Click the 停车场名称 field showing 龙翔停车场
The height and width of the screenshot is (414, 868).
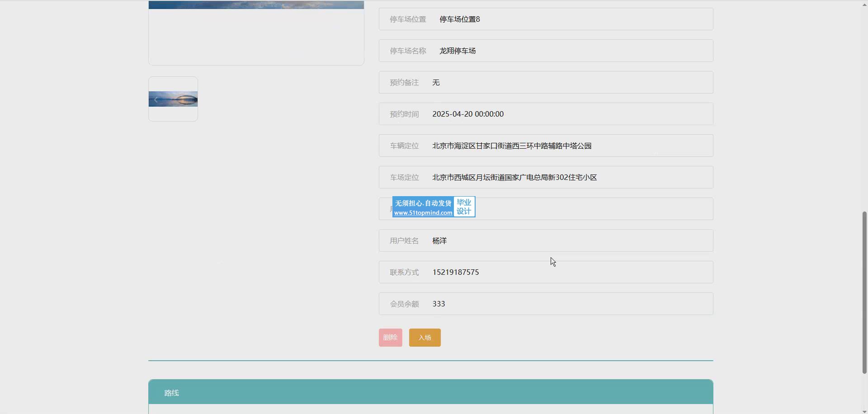click(546, 51)
